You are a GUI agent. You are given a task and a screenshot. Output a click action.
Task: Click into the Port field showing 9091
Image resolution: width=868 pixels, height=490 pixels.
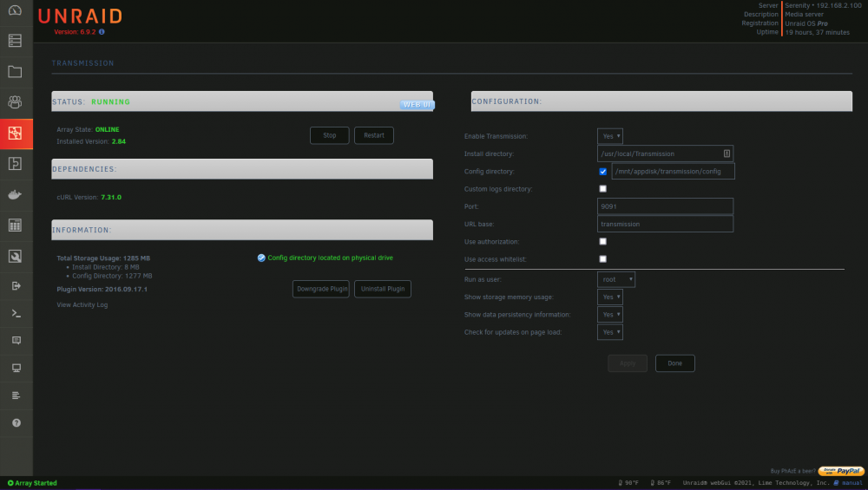[x=665, y=206]
